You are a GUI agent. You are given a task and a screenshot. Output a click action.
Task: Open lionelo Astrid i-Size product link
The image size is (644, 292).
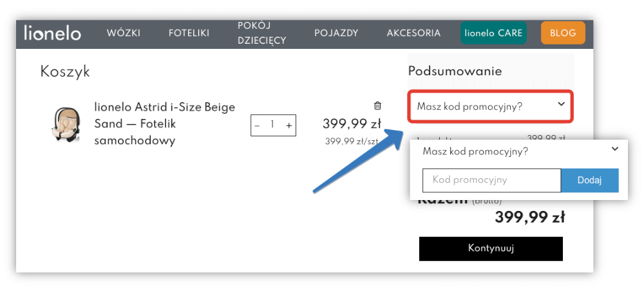point(164,123)
